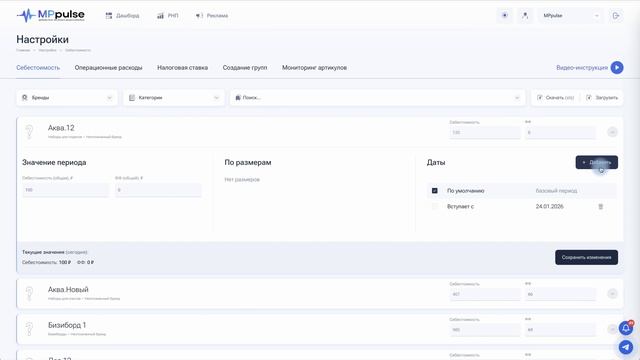Click the Дашборд grid icon
Screen dimensions: 640x360
click(109, 16)
